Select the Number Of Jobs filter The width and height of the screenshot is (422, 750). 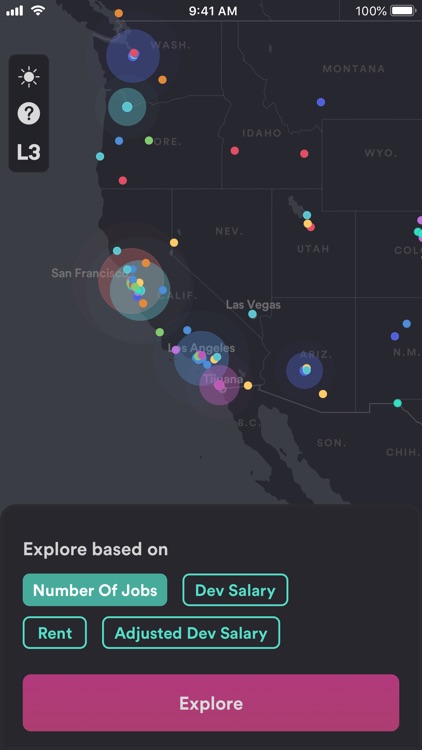[95, 590]
